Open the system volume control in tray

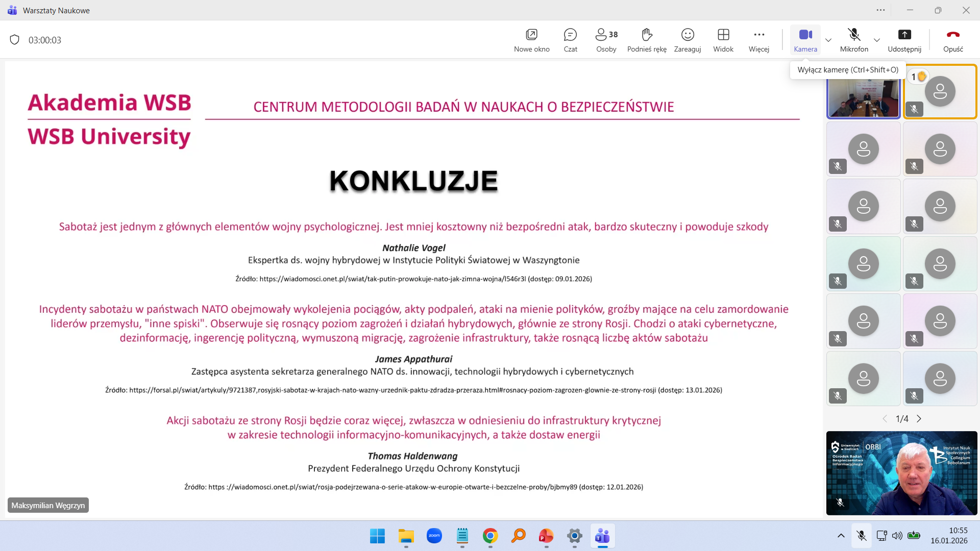pyautogui.click(x=897, y=536)
